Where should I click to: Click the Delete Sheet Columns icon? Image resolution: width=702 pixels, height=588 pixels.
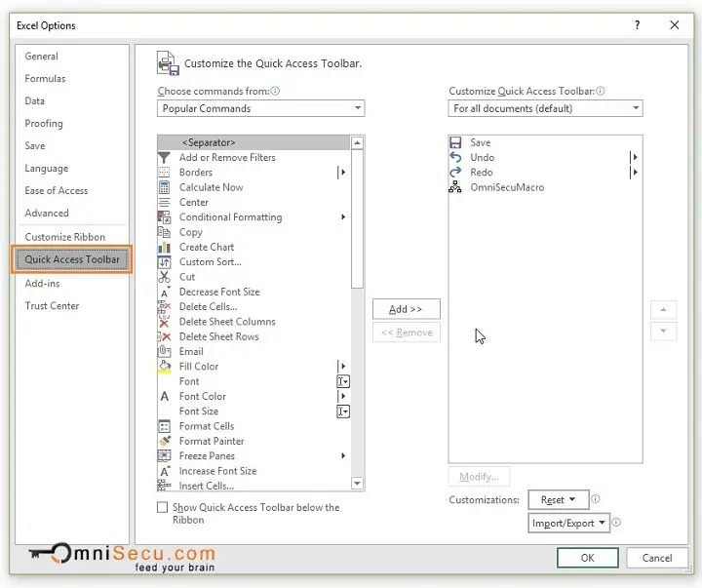click(165, 322)
